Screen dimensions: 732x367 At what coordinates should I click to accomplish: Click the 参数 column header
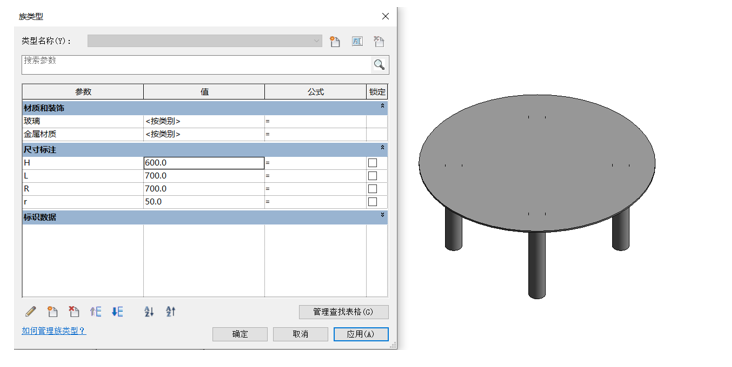tap(83, 92)
